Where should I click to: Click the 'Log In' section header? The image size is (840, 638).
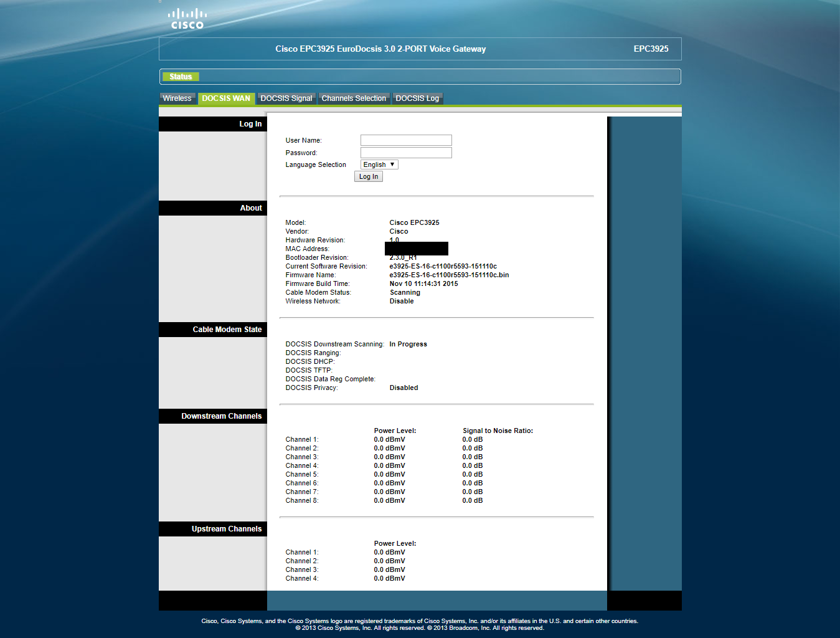pyautogui.click(x=213, y=124)
